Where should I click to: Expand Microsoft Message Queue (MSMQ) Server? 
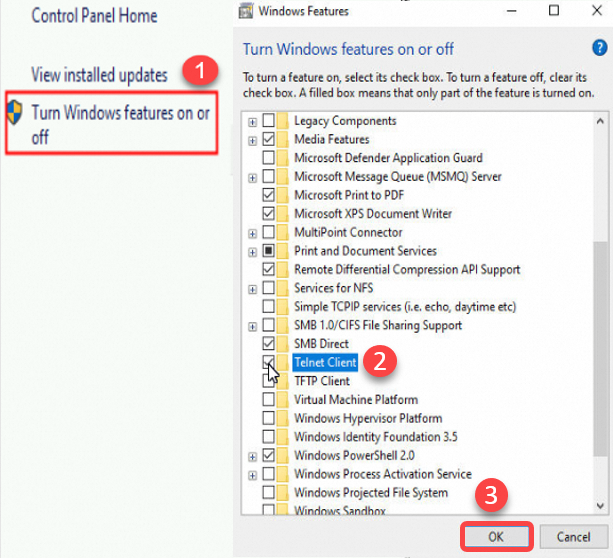point(253,178)
